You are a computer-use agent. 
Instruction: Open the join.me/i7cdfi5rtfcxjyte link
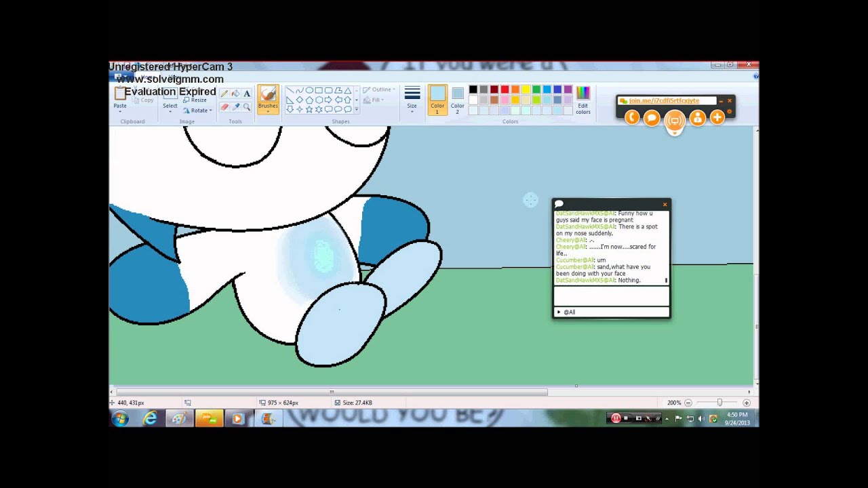(x=663, y=101)
